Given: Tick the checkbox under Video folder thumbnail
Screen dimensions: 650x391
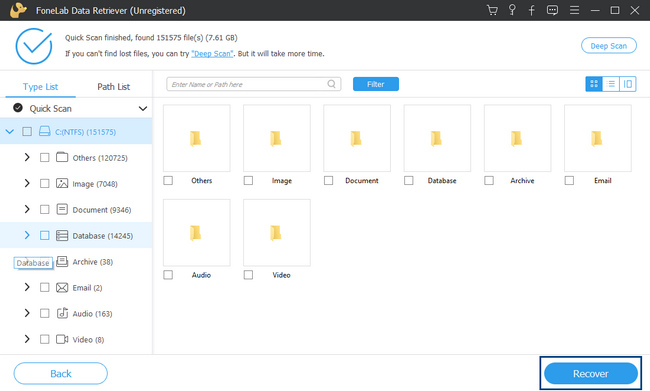Looking at the screenshot, I should tap(248, 275).
